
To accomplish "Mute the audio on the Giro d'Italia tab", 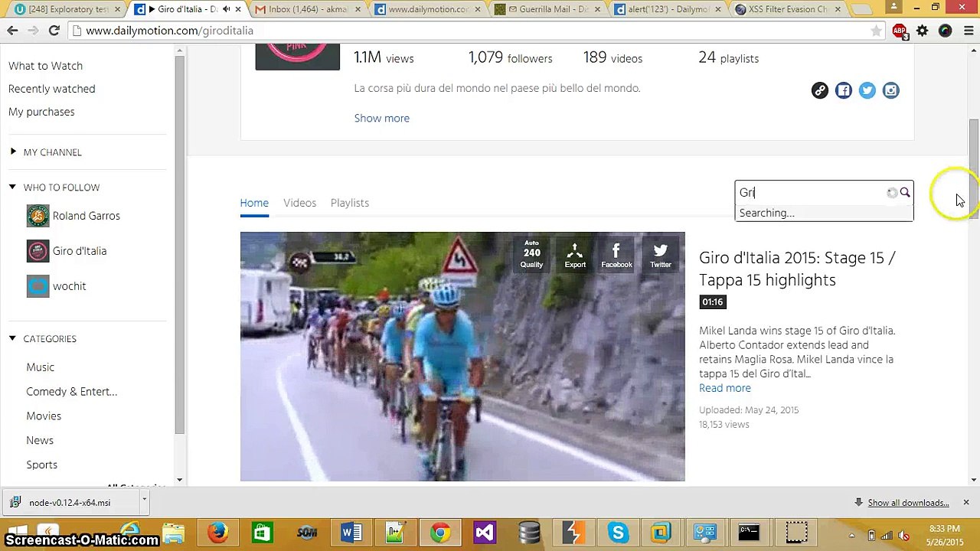I will (226, 9).
